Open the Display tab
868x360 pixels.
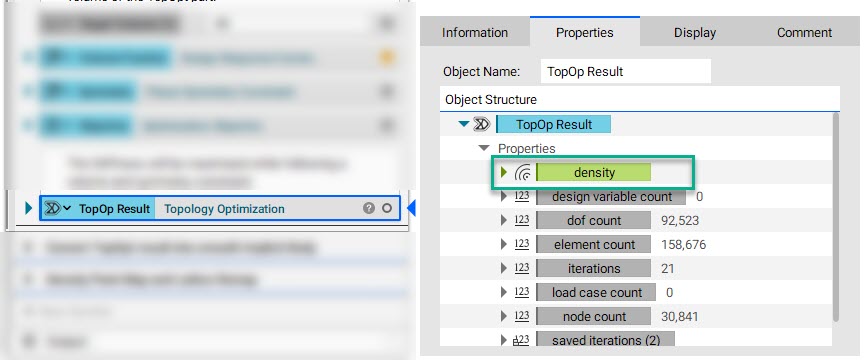tap(695, 33)
